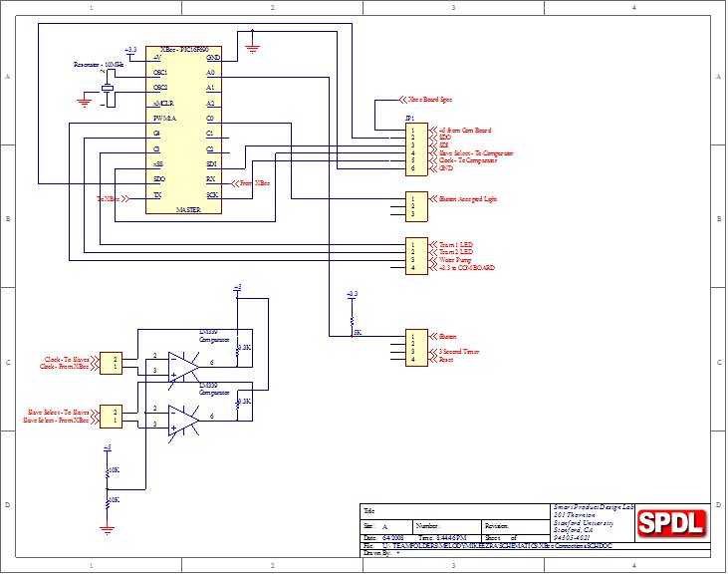The width and height of the screenshot is (728, 575).
Task: Select the Button Accepted Light connector block
Action: coord(416,206)
